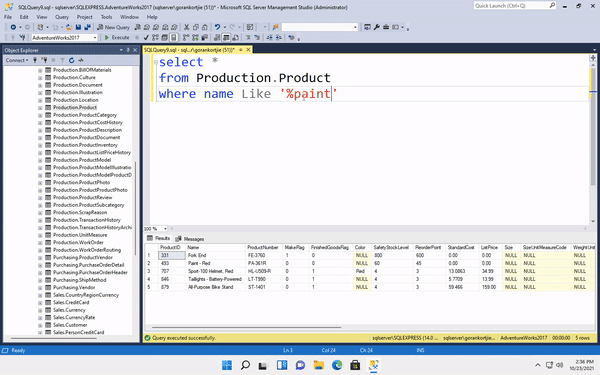The height and width of the screenshot is (375, 600).
Task: Close the SQLQuery9.sql tab
Action: (x=248, y=50)
